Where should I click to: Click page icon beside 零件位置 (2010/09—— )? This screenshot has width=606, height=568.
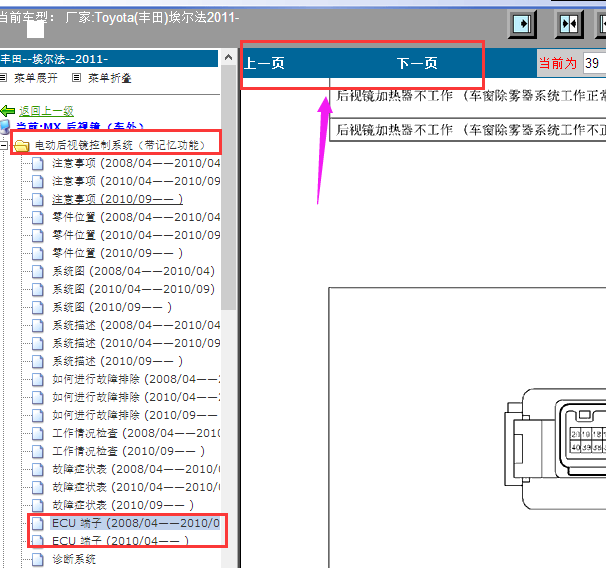tap(37, 253)
